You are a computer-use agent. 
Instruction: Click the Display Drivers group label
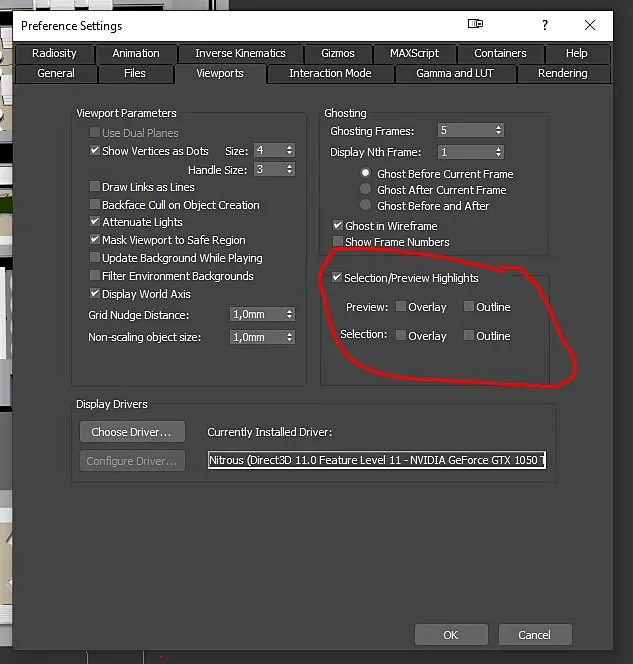click(112, 404)
